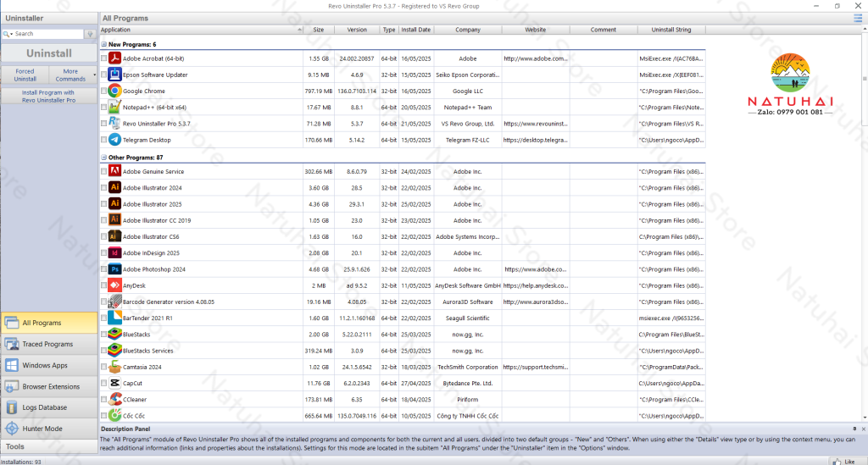Click the CCleaner program icon

(114, 399)
